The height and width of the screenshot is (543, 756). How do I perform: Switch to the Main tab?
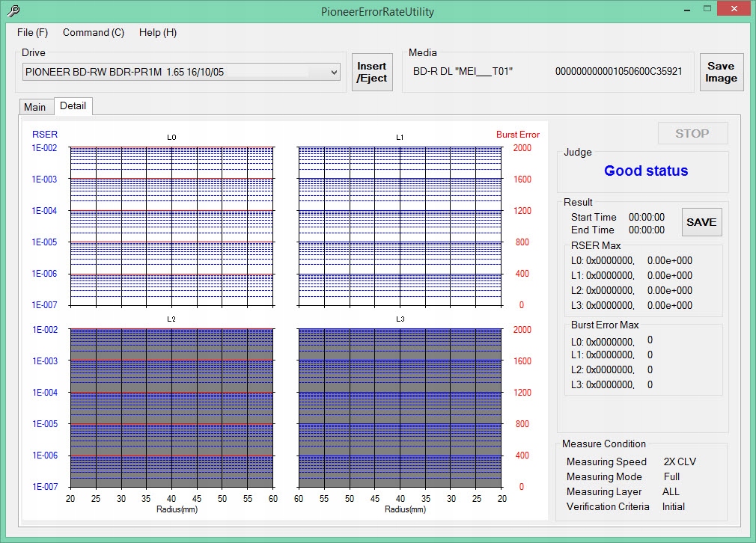pos(35,107)
